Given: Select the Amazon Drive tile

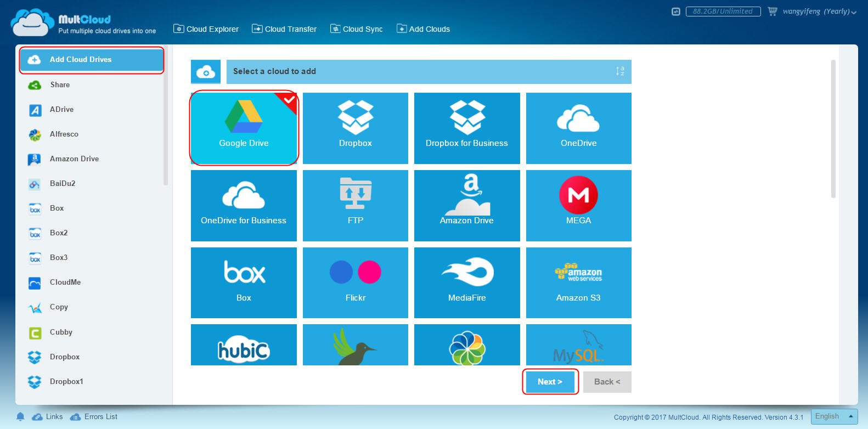Looking at the screenshot, I should [467, 206].
